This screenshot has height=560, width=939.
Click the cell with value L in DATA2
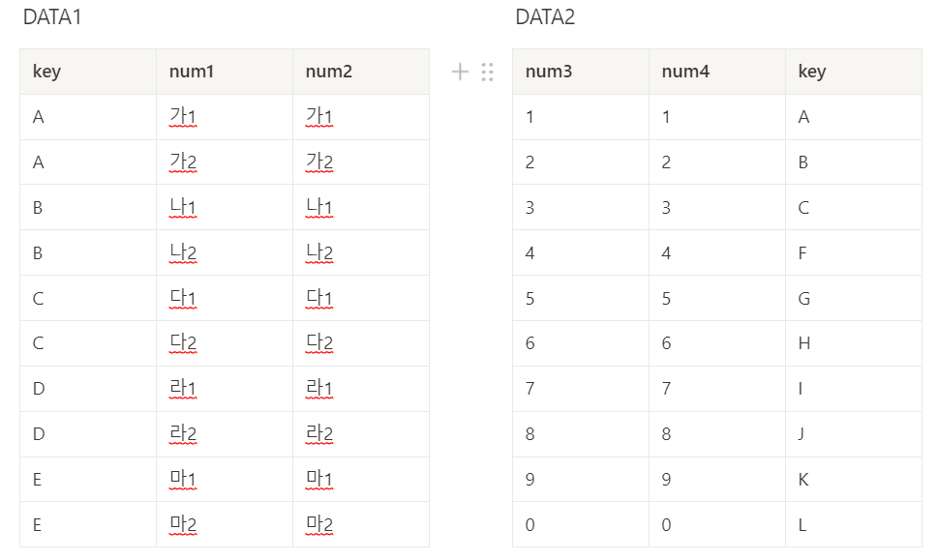[x=801, y=524]
